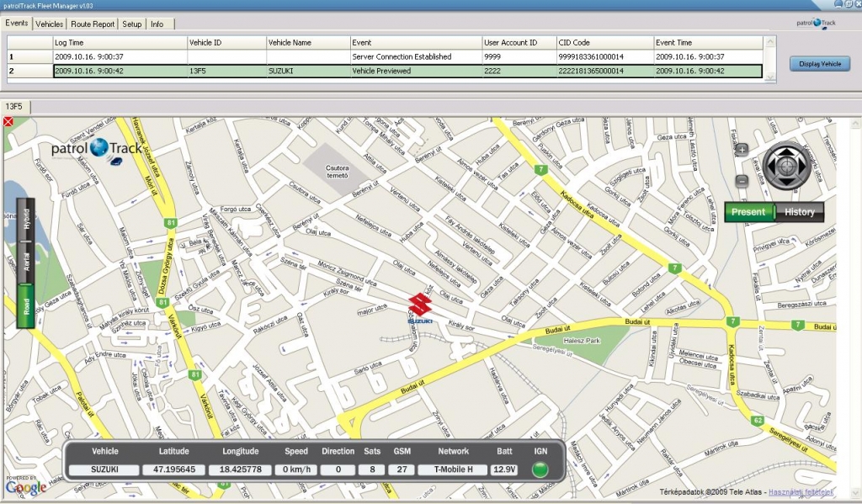The width and height of the screenshot is (862, 504).
Task: Open the Route Report tab
Action: click(x=93, y=24)
